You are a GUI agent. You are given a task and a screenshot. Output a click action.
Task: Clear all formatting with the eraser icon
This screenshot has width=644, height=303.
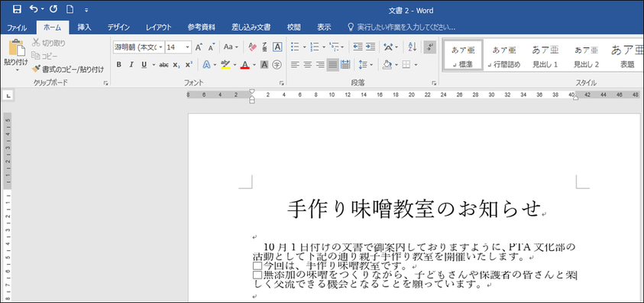253,47
